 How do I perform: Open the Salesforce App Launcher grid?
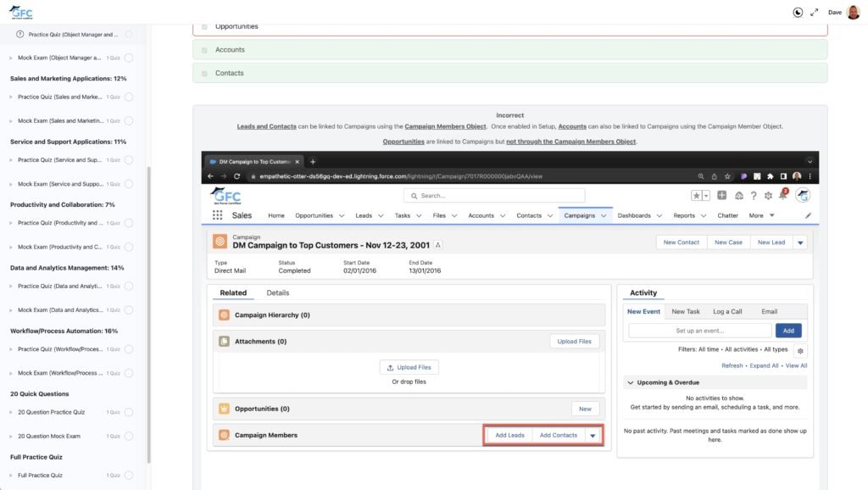pyautogui.click(x=218, y=215)
